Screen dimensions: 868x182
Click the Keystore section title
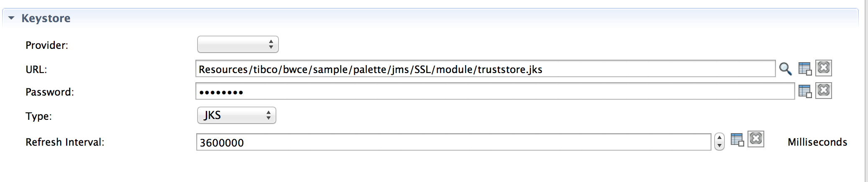pyautogui.click(x=46, y=18)
